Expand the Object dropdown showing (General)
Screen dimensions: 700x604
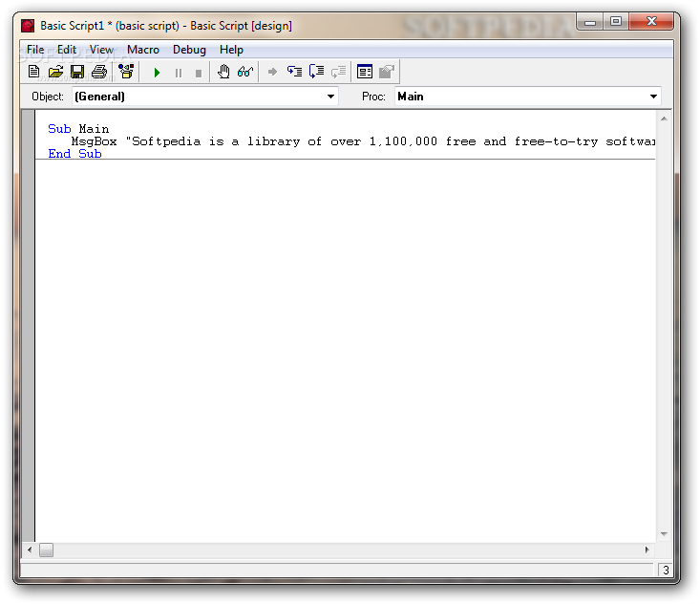coord(330,97)
